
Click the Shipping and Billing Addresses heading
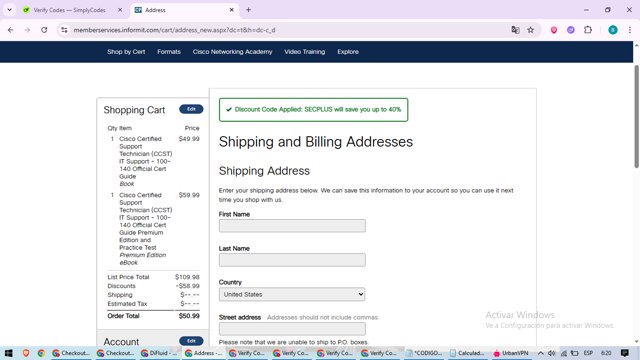click(316, 142)
